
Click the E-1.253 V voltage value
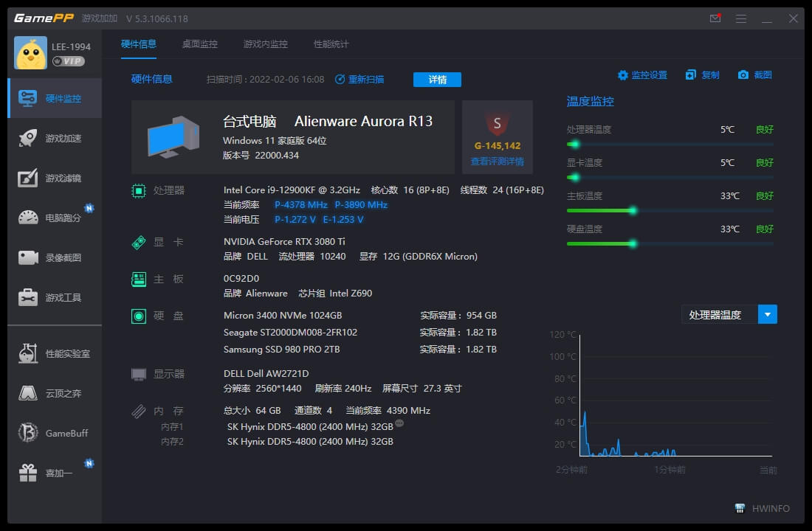point(343,220)
